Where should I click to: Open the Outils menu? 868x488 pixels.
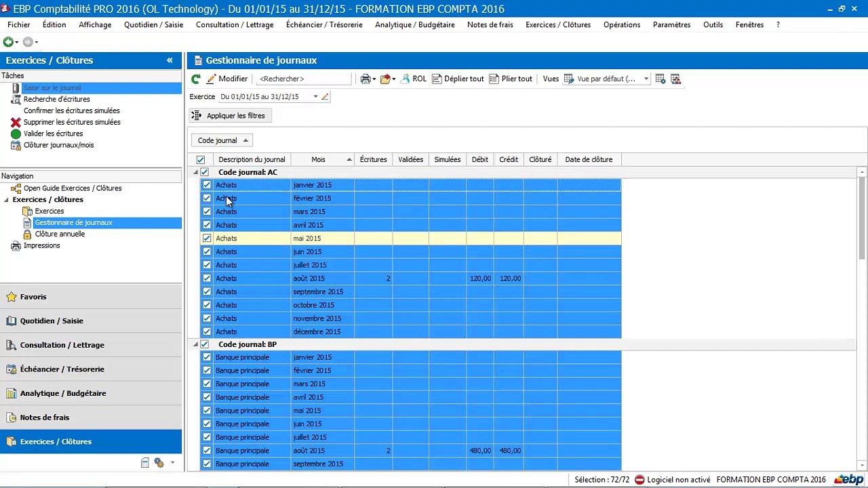[713, 24]
